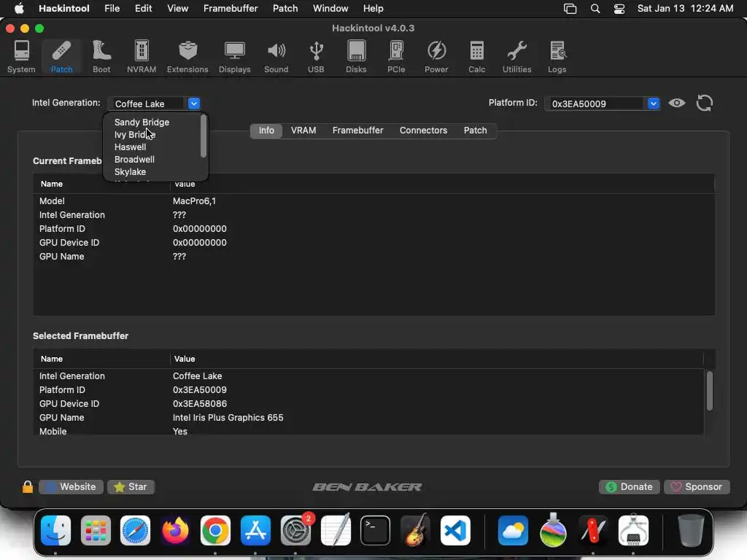Open the Extensions toolbar section

[187, 57]
